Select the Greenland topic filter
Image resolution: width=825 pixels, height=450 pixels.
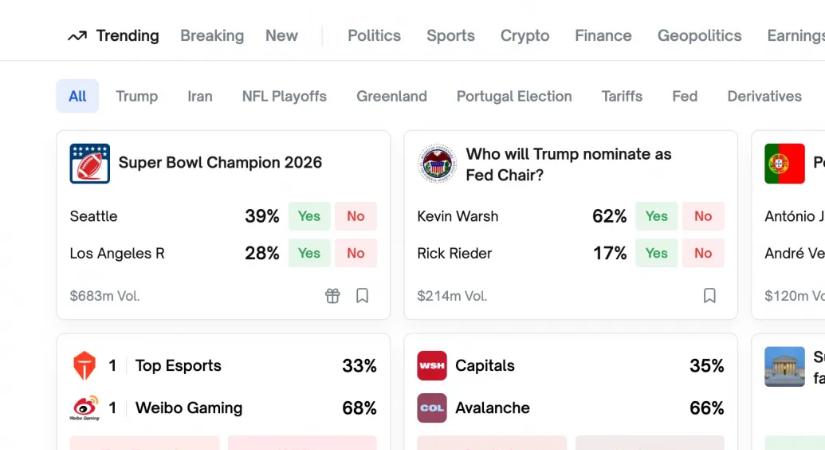click(392, 96)
